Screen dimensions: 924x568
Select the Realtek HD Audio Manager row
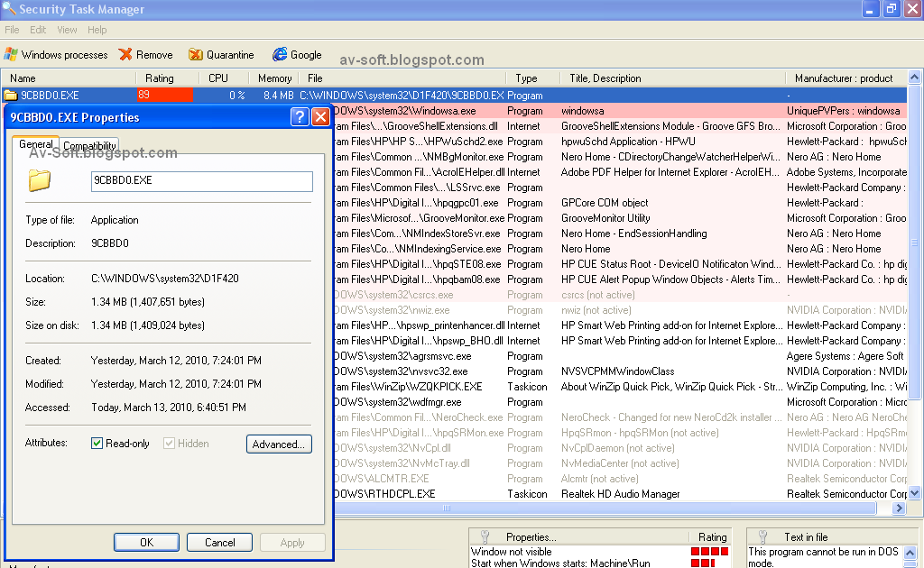tap(620, 493)
